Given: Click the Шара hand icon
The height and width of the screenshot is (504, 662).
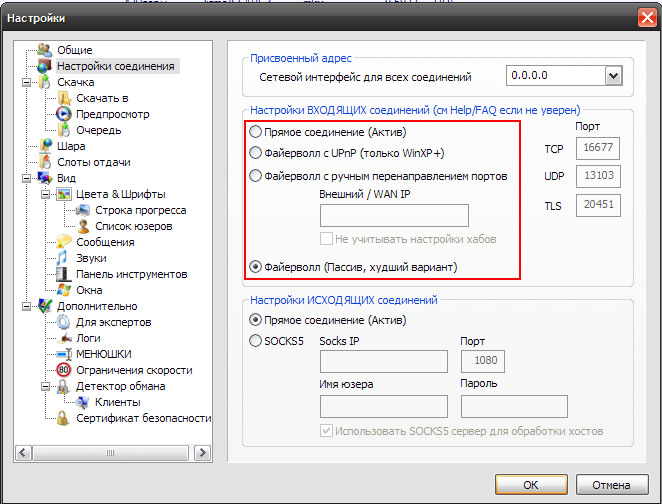Looking at the screenshot, I should [45, 146].
